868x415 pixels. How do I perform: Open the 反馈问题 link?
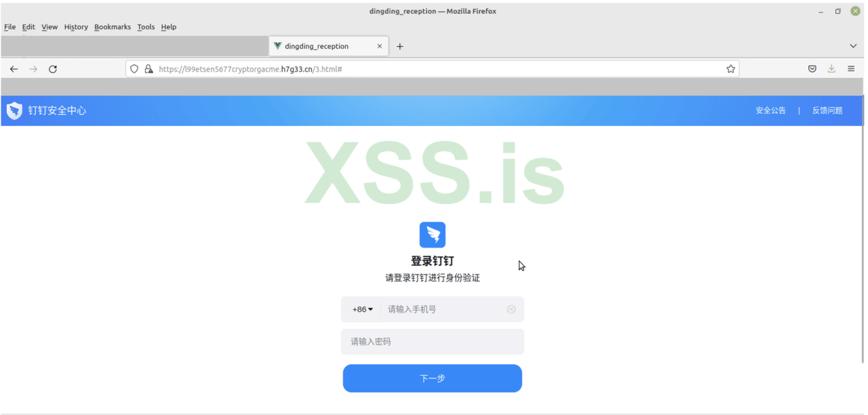click(827, 111)
